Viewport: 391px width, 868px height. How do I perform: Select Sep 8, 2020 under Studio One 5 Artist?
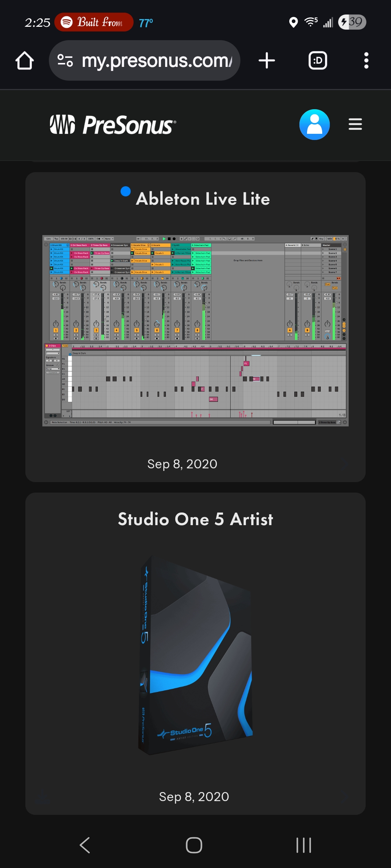click(194, 796)
